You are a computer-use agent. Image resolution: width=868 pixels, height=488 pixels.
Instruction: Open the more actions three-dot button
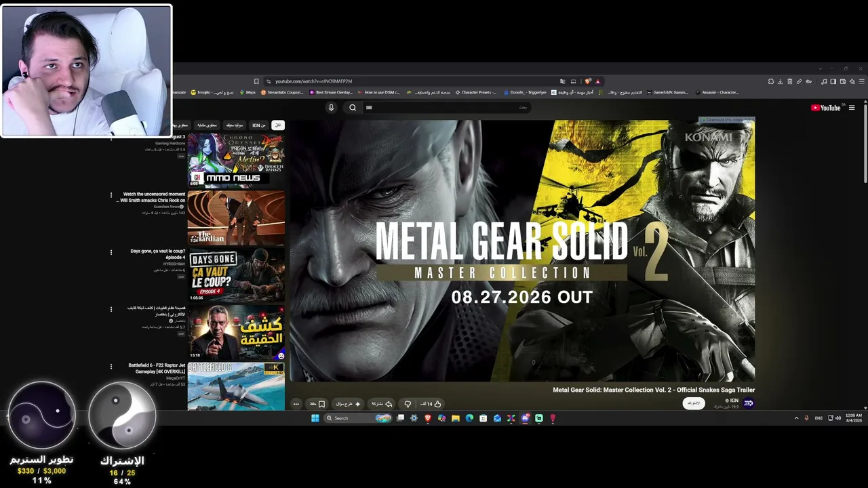coord(296,404)
